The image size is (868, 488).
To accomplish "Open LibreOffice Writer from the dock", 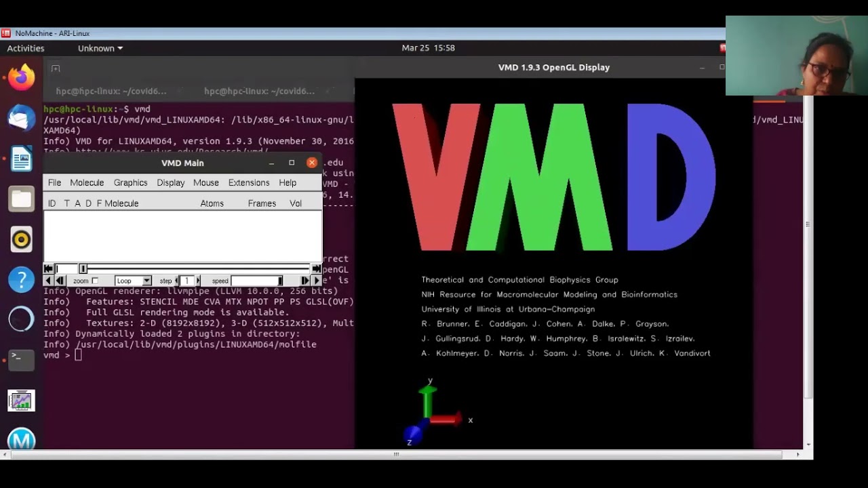I will (21, 159).
